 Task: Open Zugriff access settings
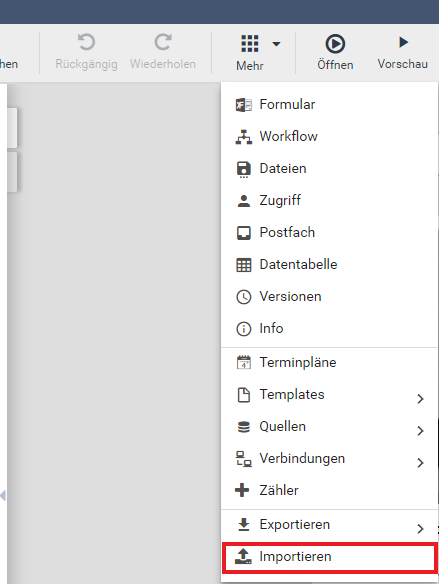pyautogui.click(x=329, y=200)
